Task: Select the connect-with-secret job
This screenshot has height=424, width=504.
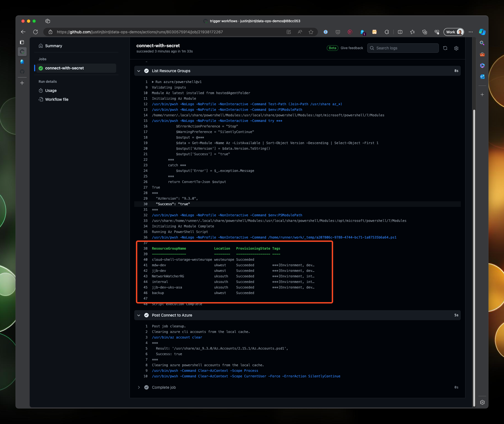Action: coord(76,68)
